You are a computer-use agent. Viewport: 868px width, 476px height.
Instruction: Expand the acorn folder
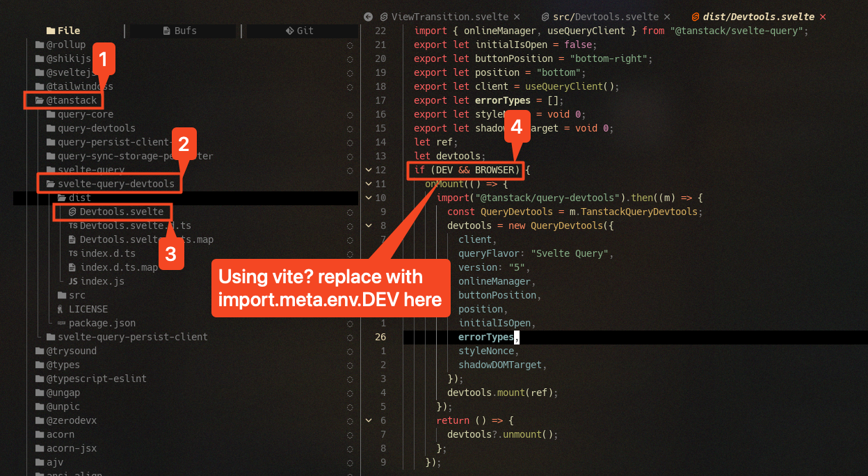pyautogui.click(x=55, y=434)
